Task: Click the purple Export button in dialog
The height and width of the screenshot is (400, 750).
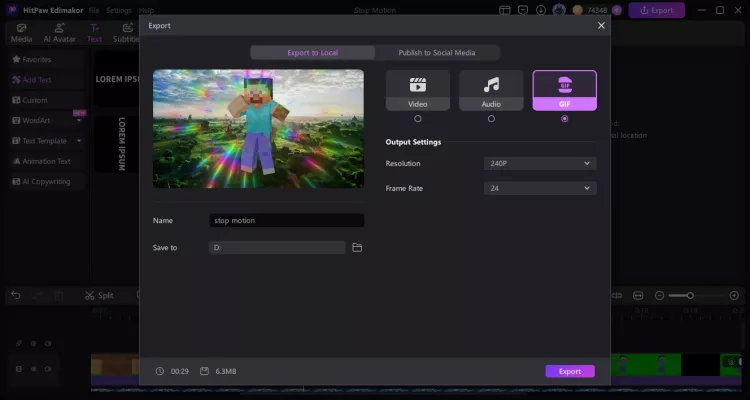Action: tap(570, 371)
